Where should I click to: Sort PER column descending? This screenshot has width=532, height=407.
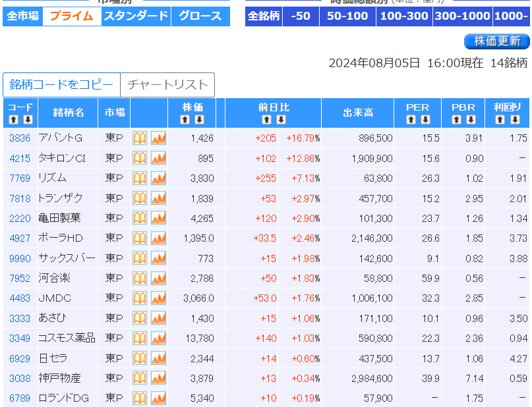point(425,120)
